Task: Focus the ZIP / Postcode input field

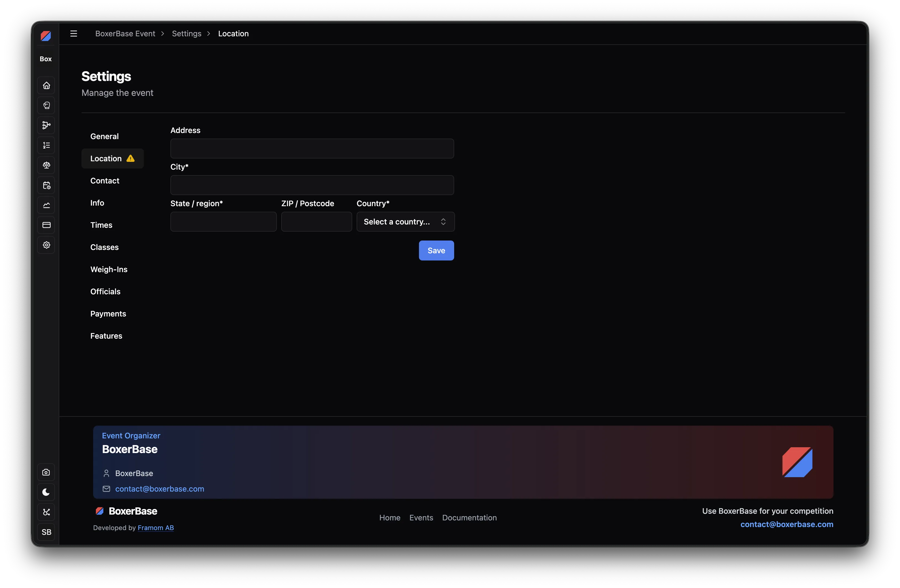Action: pyautogui.click(x=316, y=222)
